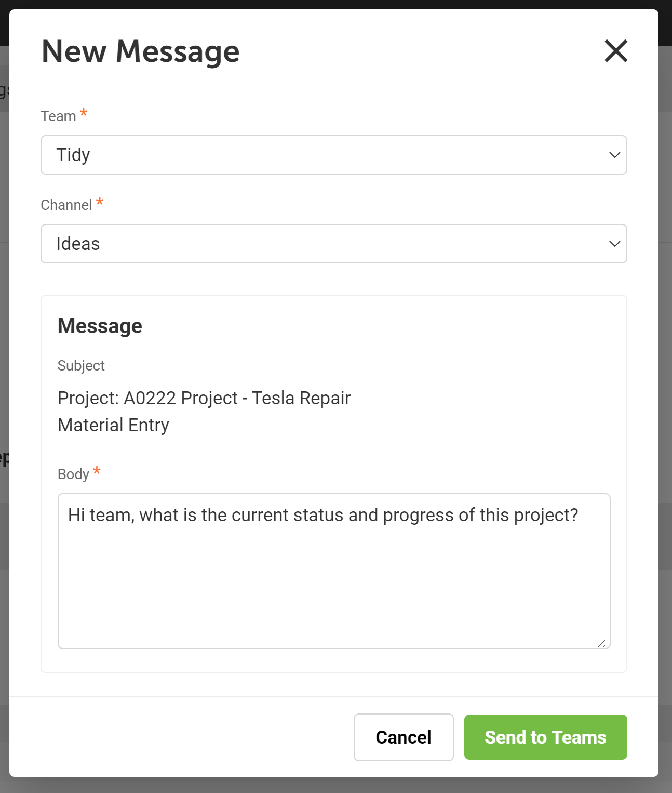Click the 'Material Entry' subject line
Image resolution: width=672 pixels, height=793 pixels.
[113, 425]
